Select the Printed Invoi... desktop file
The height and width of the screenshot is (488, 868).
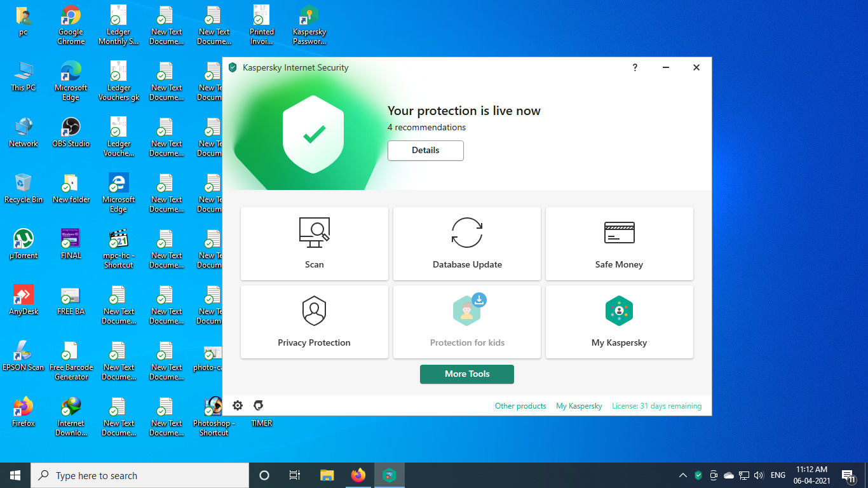coord(262,25)
